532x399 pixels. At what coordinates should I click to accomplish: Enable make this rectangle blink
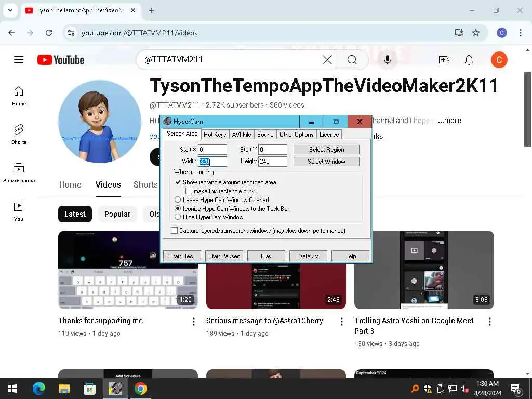click(x=189, y=191)
